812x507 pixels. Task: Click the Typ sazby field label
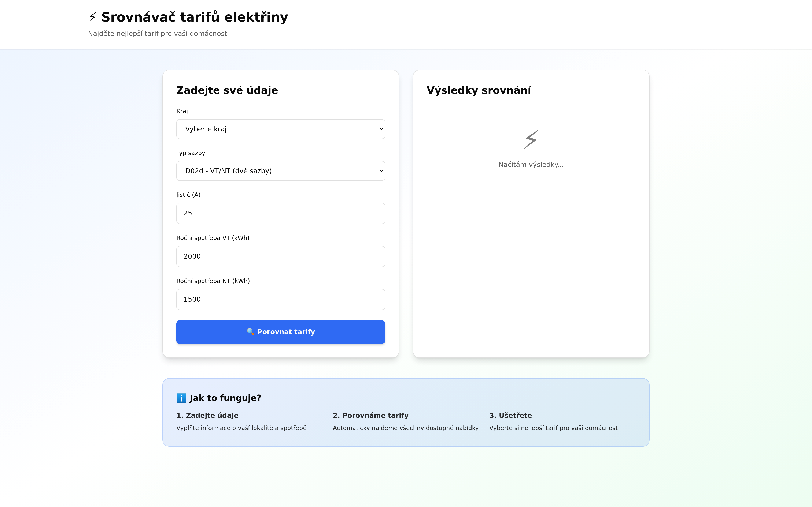pyautogui.click(x=191, y=153)
